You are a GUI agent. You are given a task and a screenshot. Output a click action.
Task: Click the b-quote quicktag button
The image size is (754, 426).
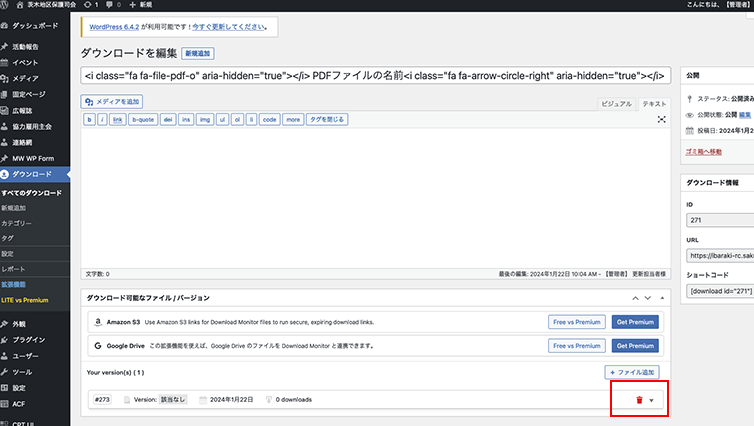[142, 119]
